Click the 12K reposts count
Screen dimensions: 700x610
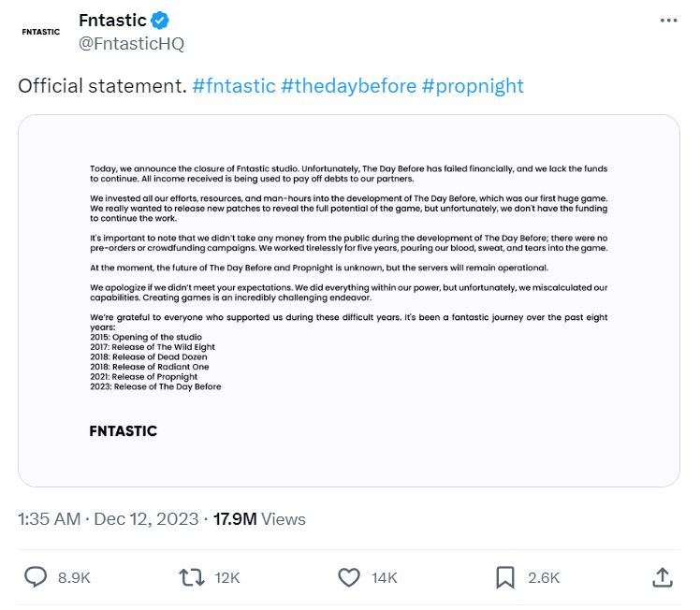pos(227,578)
